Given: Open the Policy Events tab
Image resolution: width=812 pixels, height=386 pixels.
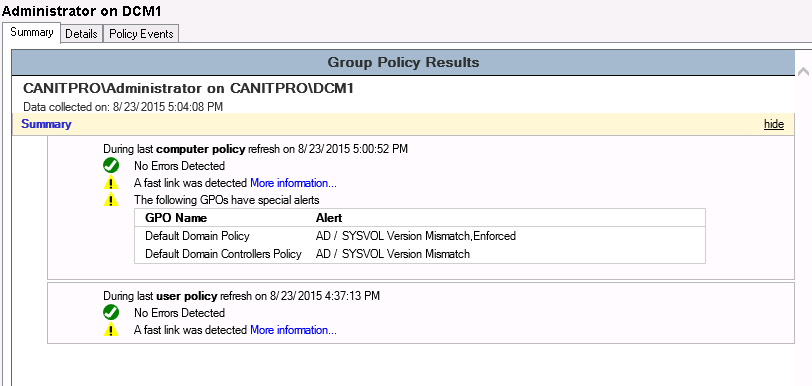Looking at the screenshot, I should click(x=141, y=34).
